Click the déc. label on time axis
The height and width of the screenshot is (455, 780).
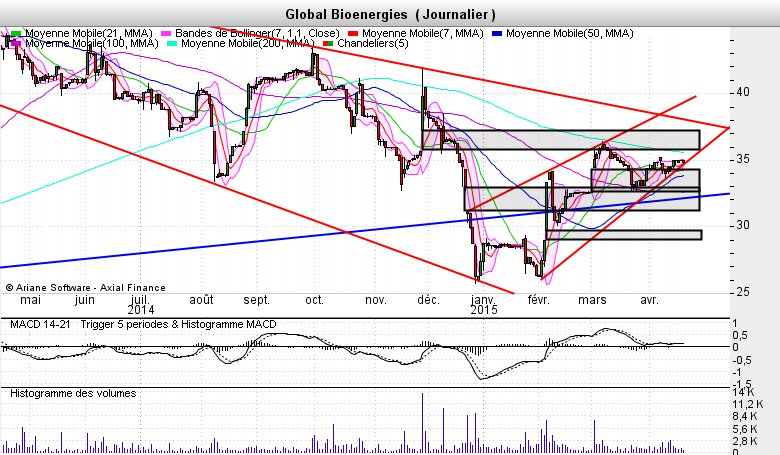(428, 300)
